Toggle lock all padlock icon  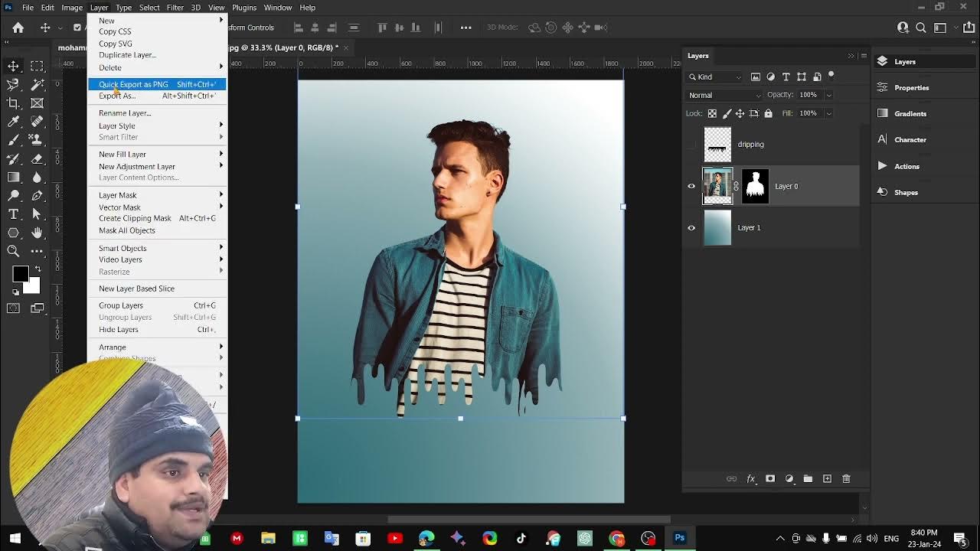click(768, 113)
